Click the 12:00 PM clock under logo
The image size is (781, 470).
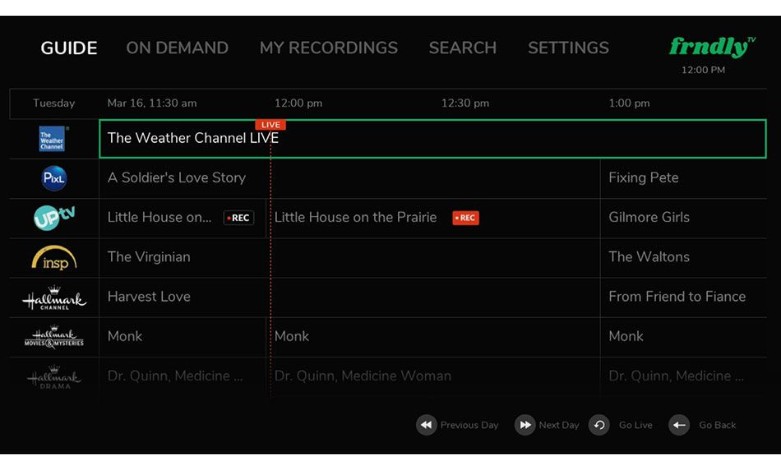tap(703, 70)
